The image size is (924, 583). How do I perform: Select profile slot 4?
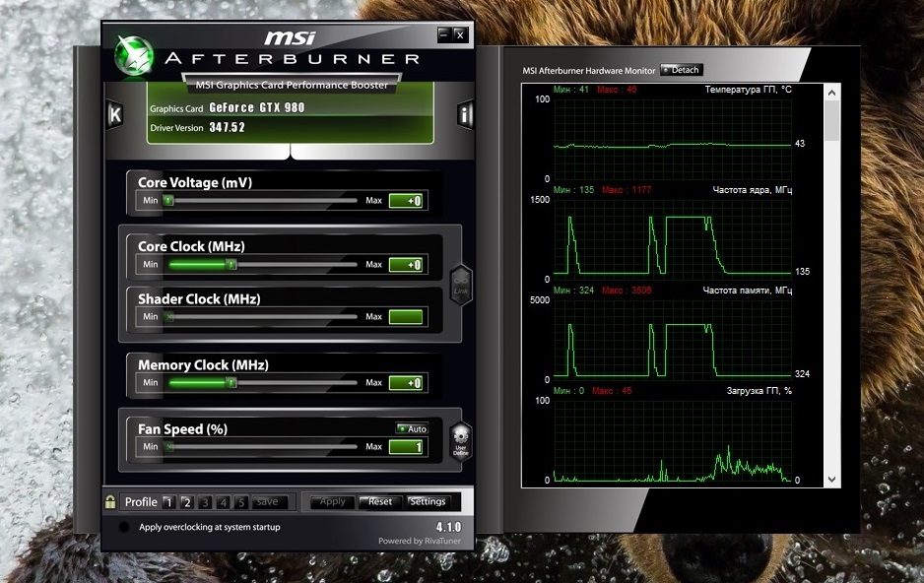pos(223,502)
